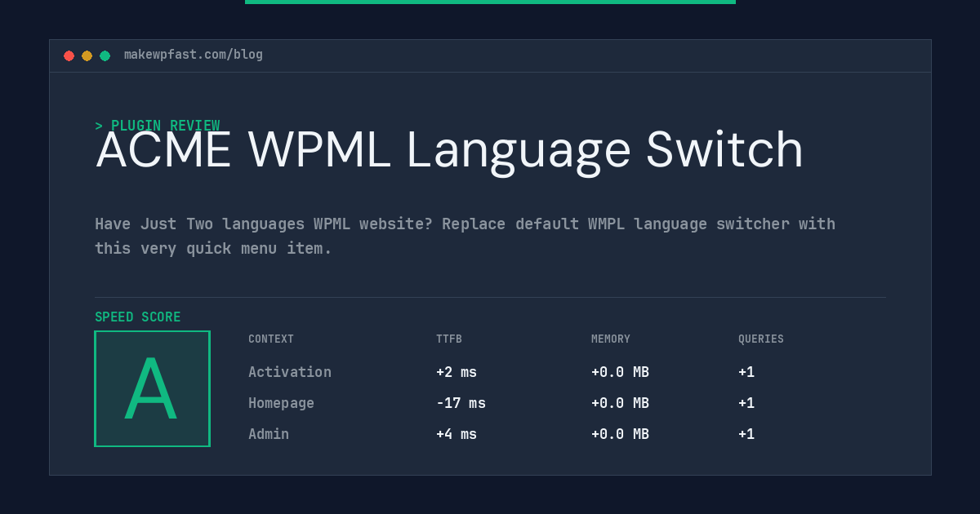Image resolution: width=980 pixels, height=514 pixels.
Task: Click the Admin TTFB value +4 ms
Action: [457, 434]
